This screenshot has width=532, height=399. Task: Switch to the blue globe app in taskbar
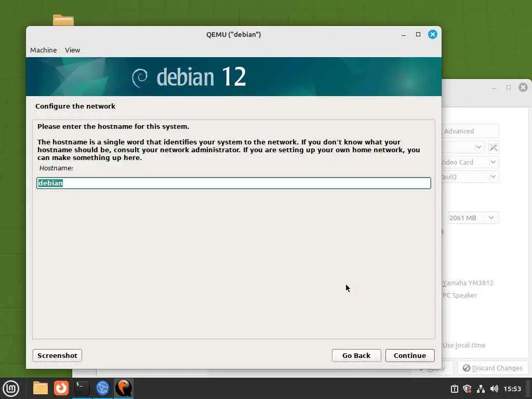[x=102, y=388]
